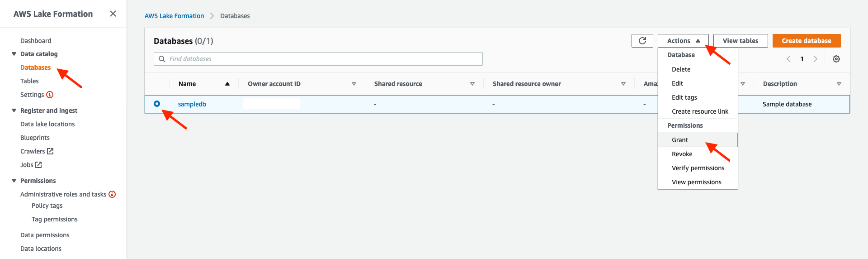
Task: Click the Create database button
Action: click(x=807, y=41)
